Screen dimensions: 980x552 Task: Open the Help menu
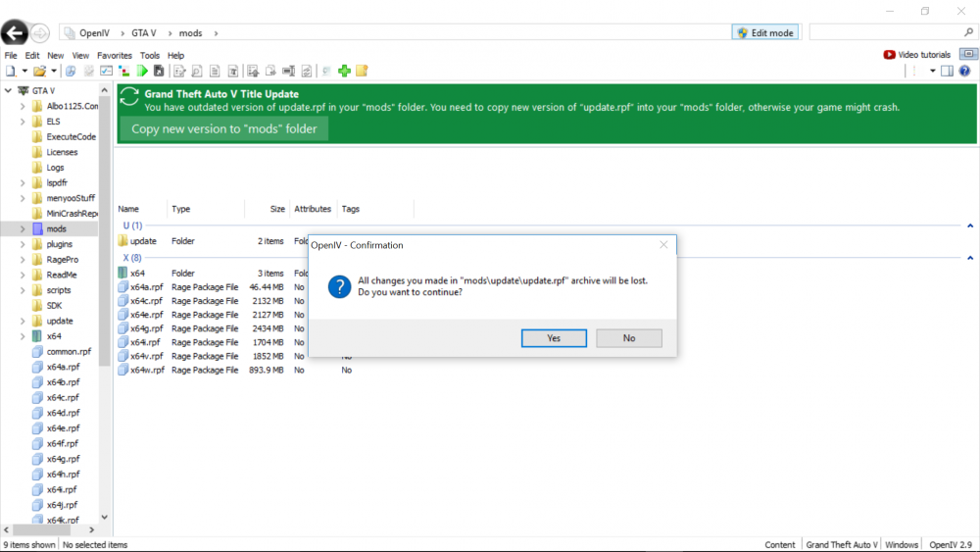point(175,55)
